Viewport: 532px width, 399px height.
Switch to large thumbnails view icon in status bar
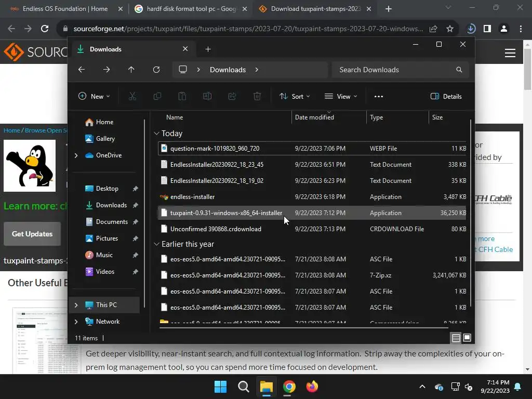click(467, 338)
